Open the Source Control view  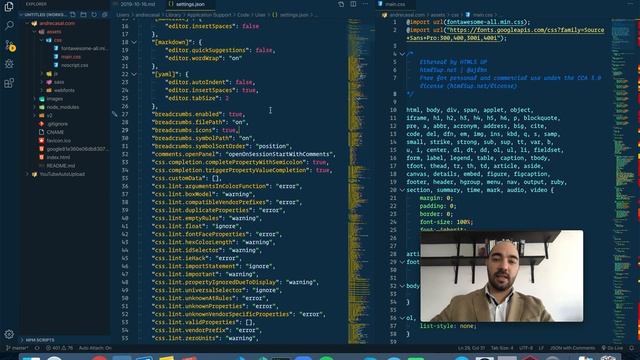click(x=9, y=44)
